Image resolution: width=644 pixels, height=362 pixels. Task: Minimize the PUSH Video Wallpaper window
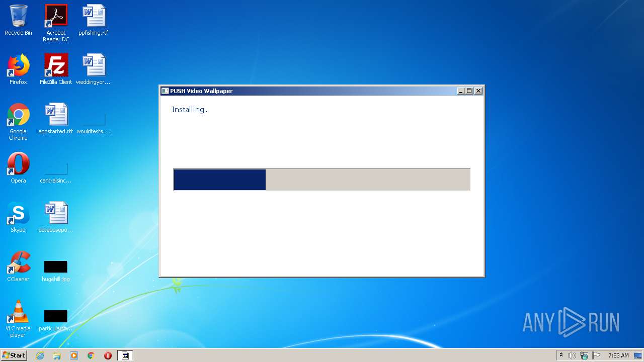click(x=461, y=91)
